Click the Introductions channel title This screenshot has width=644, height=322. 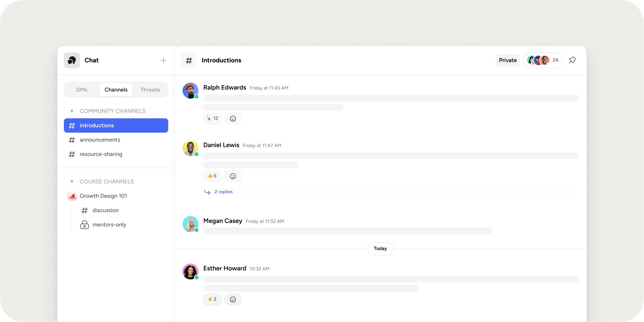(x=221, y=60)
